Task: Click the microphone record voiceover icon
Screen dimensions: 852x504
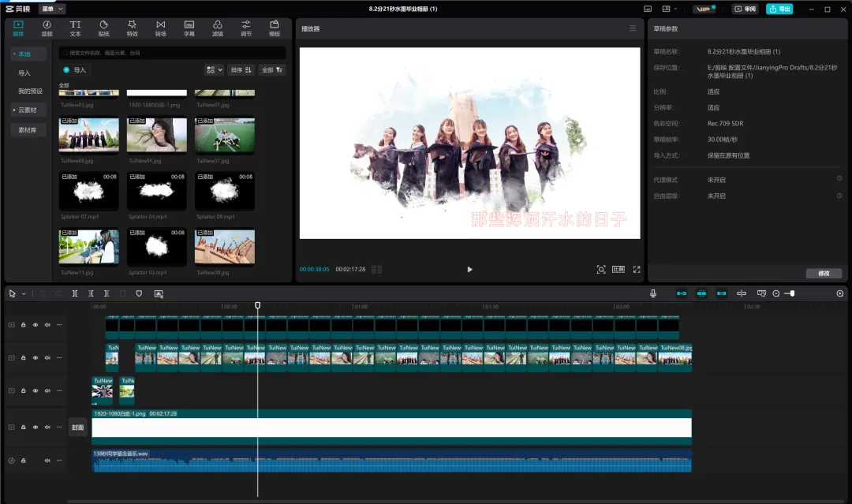Action: [x=653, y=293]
